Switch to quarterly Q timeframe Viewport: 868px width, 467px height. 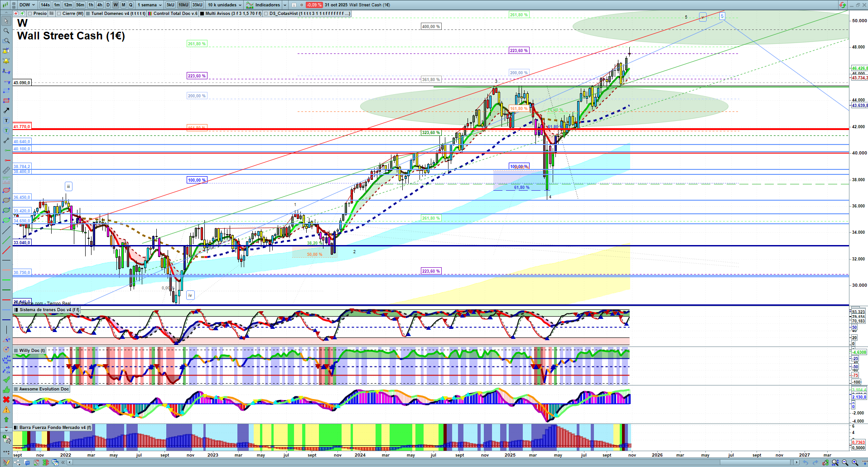131,5
